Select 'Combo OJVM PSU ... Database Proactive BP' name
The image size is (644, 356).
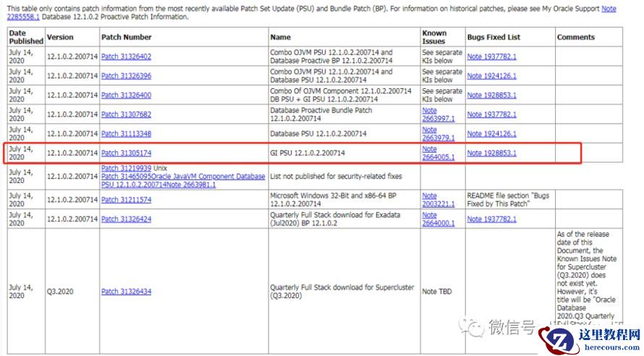click(x=331, y=56)
